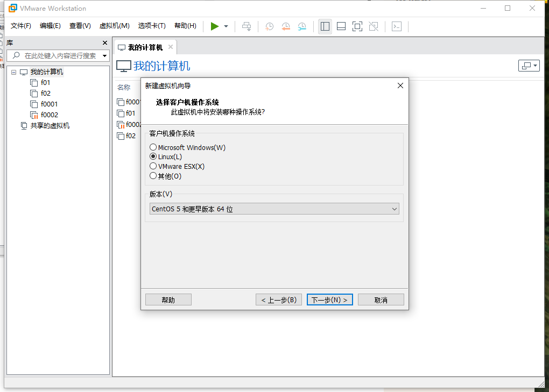The height and width of the screenshot is (392, 549).
Task: Open the 文件(F) menu
Action: click(x=20, y=26)
